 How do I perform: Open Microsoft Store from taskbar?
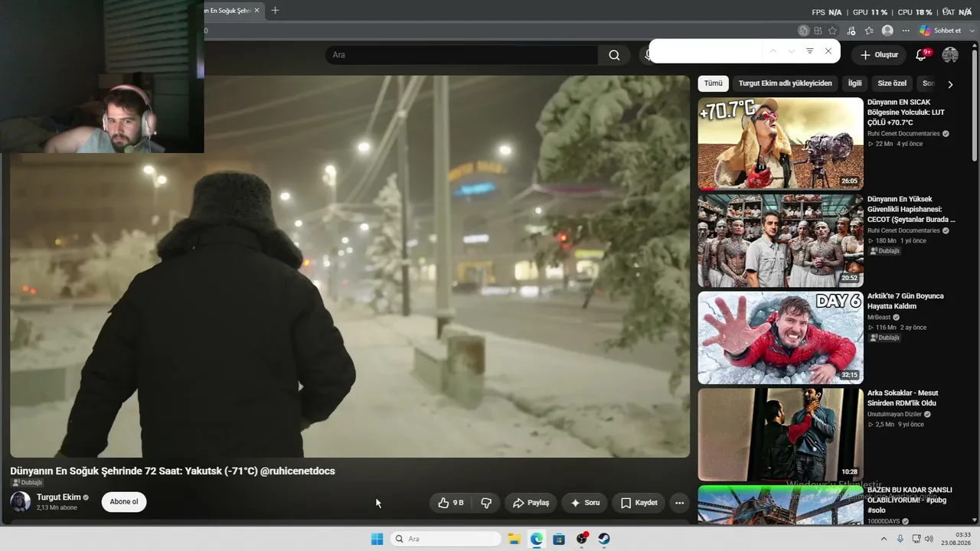559,539
